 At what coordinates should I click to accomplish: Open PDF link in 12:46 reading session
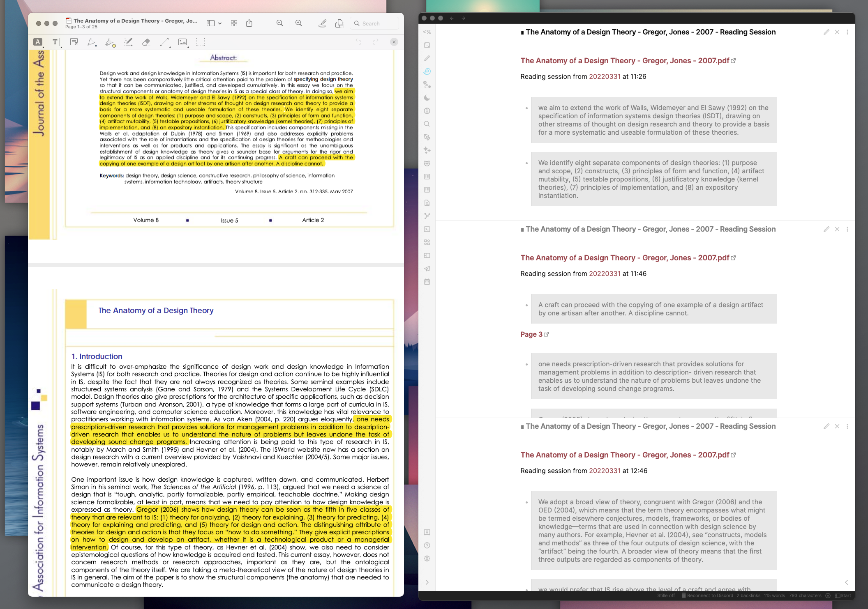[628, 455]
